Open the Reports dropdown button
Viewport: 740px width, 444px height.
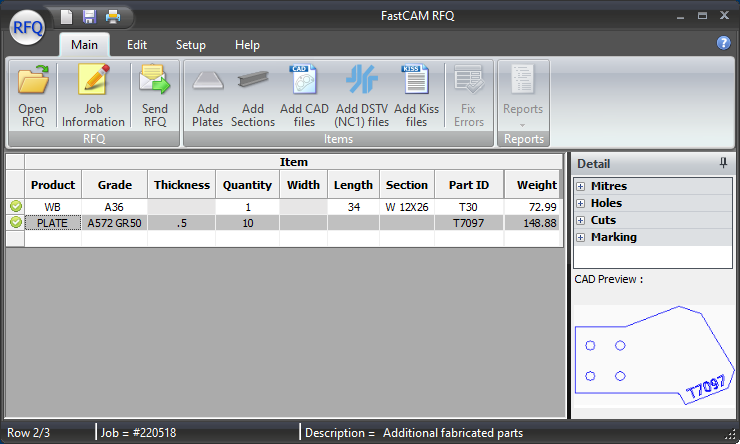pos(523,96)
